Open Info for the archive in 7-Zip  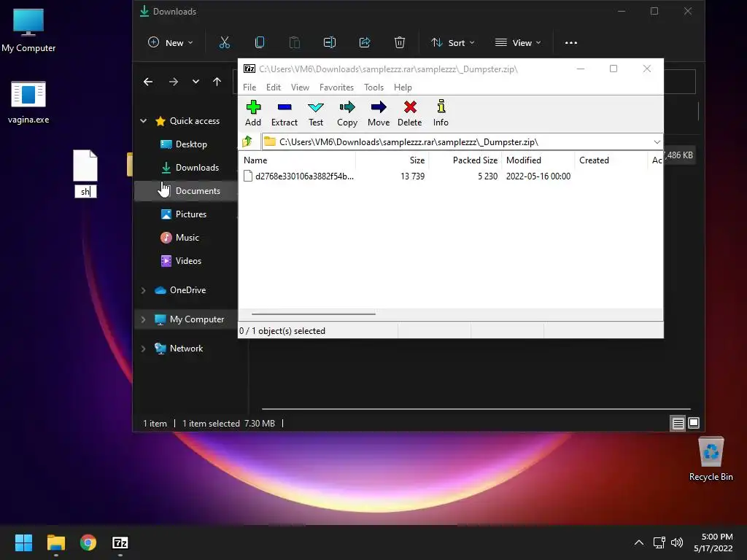tap(441, 113)
